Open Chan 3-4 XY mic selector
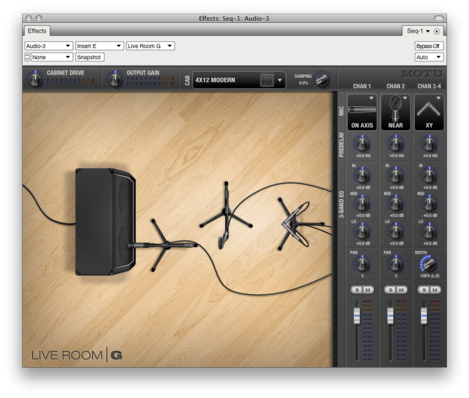Screen dimensions: 469x398 429,112
